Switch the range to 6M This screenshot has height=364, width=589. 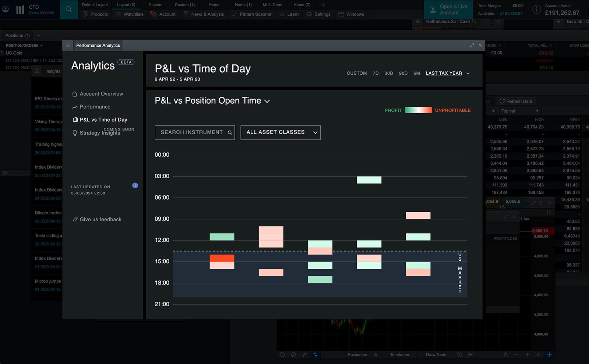(x=416, y=74)
